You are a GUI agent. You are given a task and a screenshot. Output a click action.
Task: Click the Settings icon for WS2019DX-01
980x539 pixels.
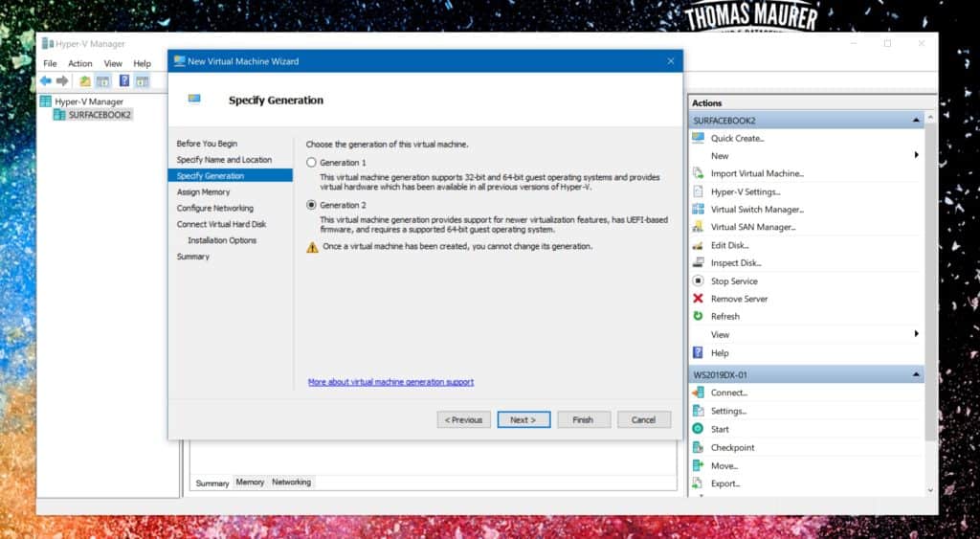click(x=698, y=411)
